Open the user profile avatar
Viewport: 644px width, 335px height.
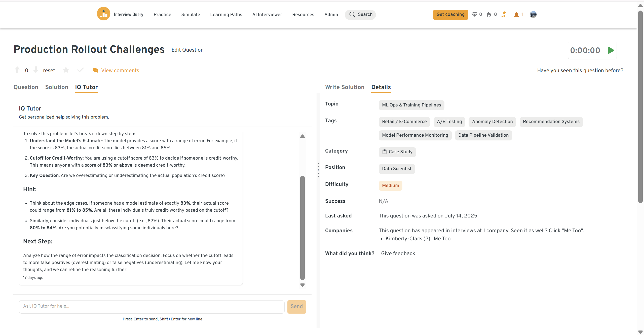(x=533, y=15)
